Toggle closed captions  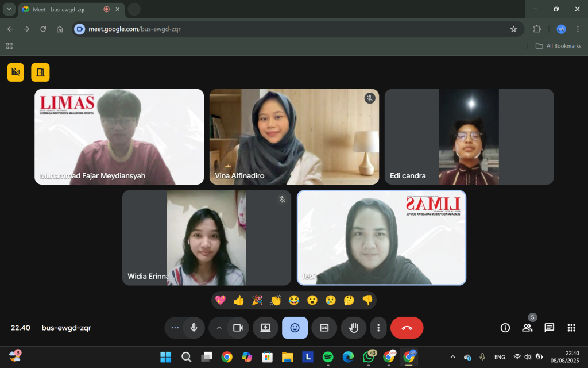[324, 328]
